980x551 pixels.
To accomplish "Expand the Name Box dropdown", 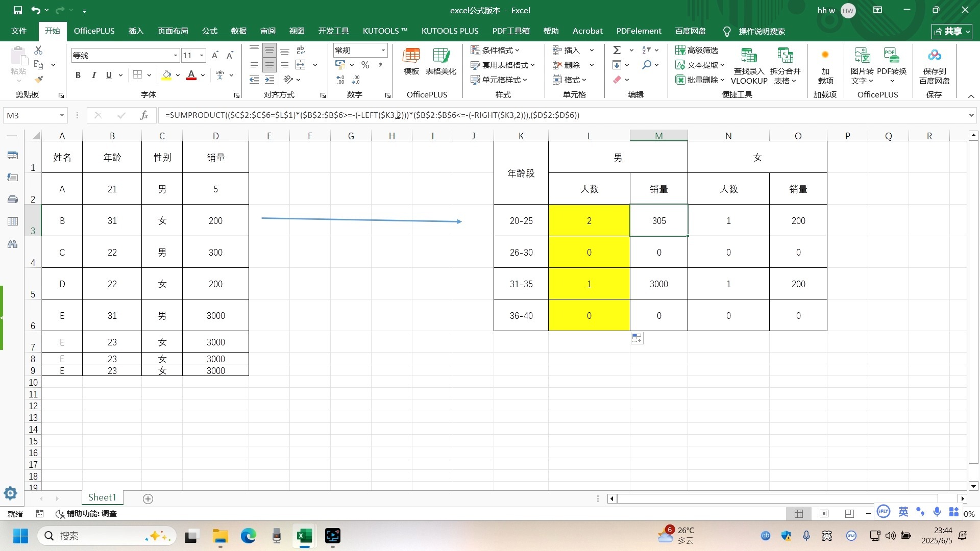I will click(x=62, y=115).
